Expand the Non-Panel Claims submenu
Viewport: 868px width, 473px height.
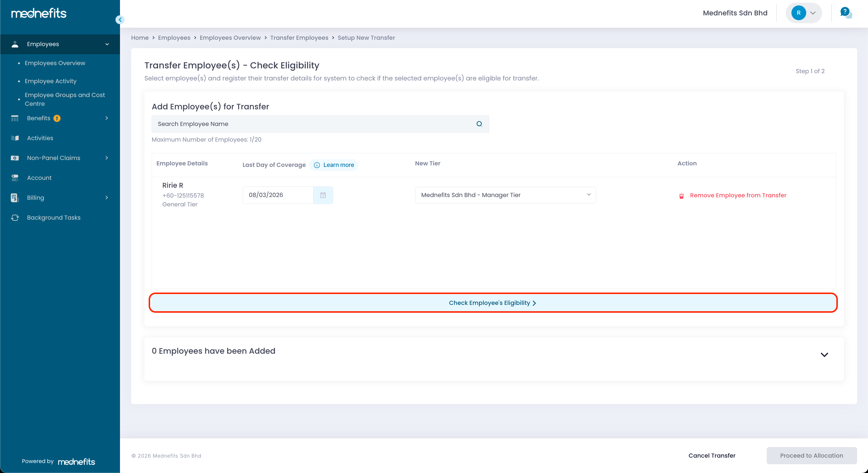coord(106,158)
